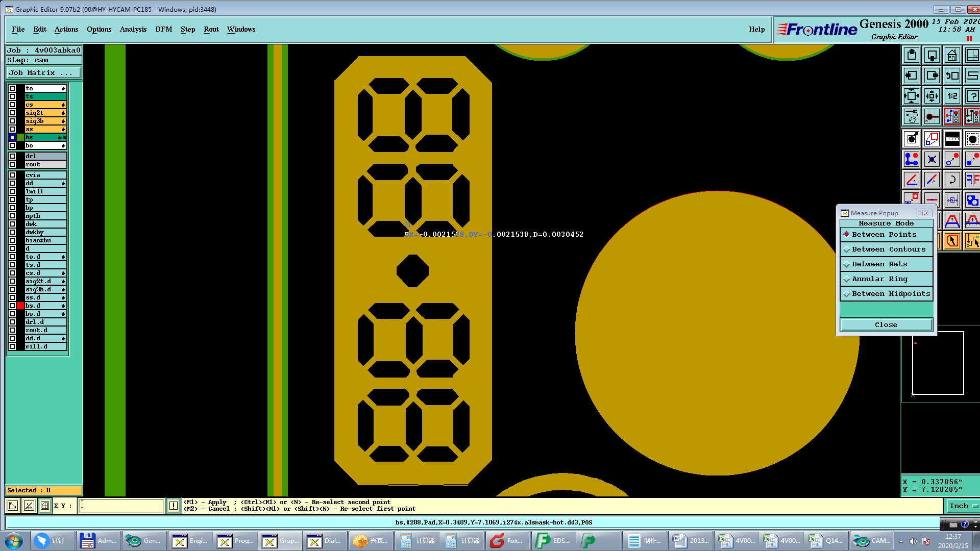
Task: Click the exclamation mark icon near XY field
Action: pyautogui.click(x=174, y=506)
